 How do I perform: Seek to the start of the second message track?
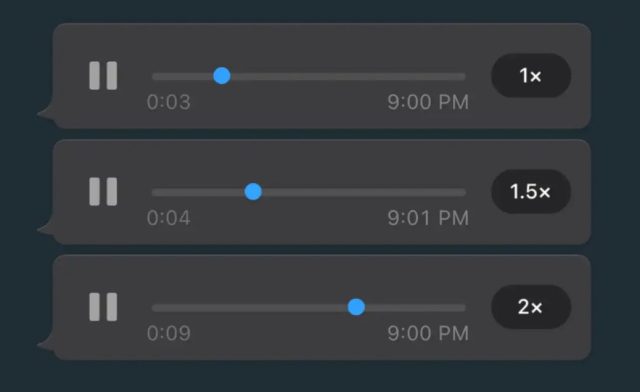tap(155, 192)
